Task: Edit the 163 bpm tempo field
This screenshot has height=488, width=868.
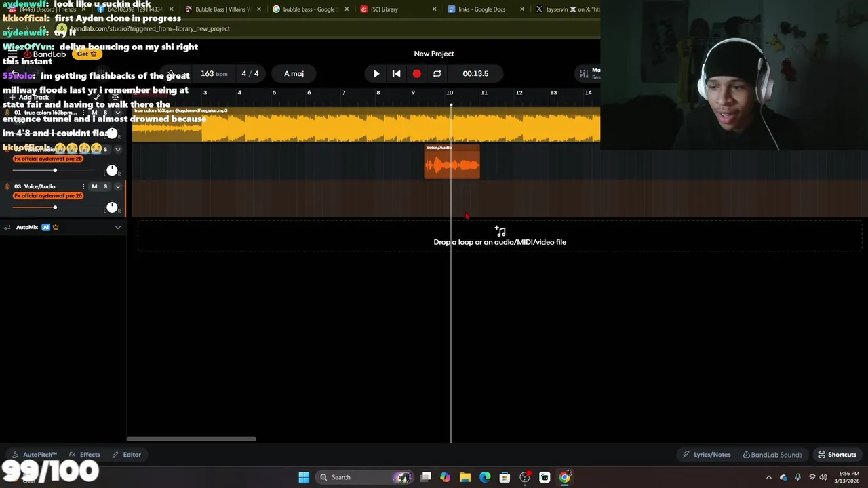Action: (214, 73)
